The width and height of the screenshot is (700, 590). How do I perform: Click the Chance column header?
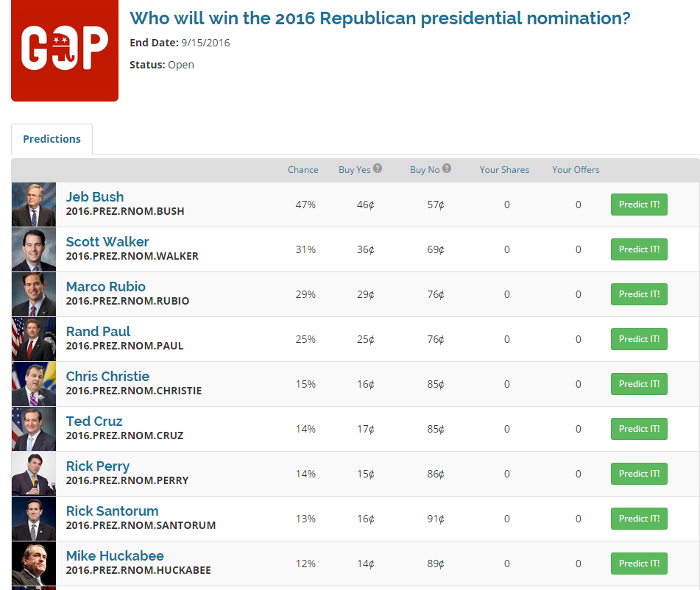[303, 170]
